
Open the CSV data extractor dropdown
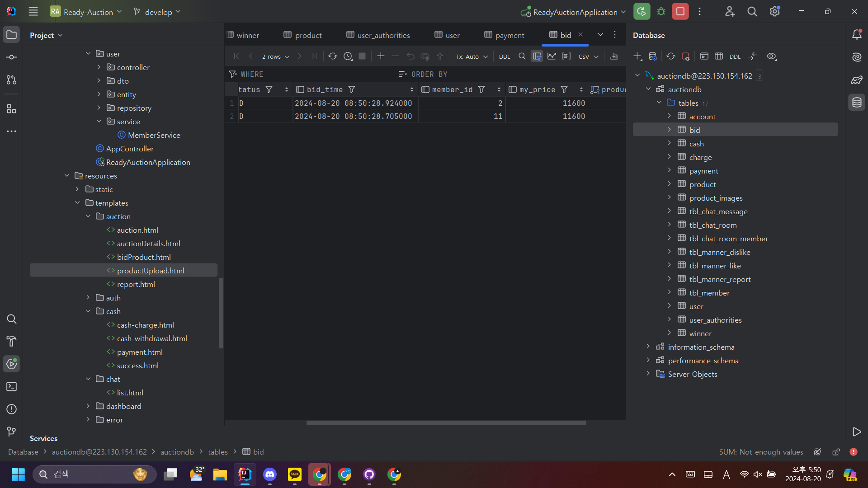pyautogui.click(x=588, y=56)
